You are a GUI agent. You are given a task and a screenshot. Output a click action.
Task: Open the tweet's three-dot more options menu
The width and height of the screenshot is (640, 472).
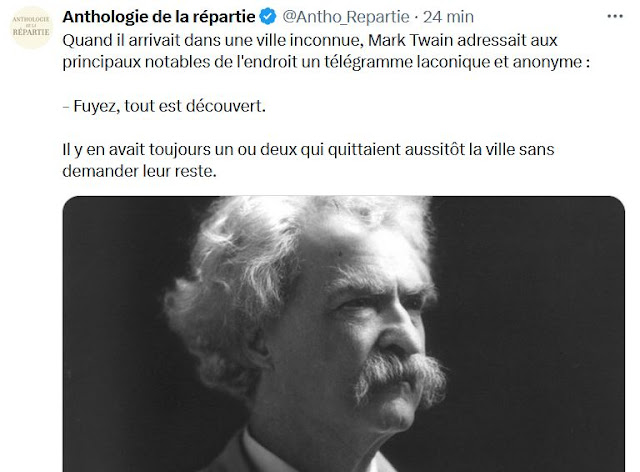click(615, 17)
